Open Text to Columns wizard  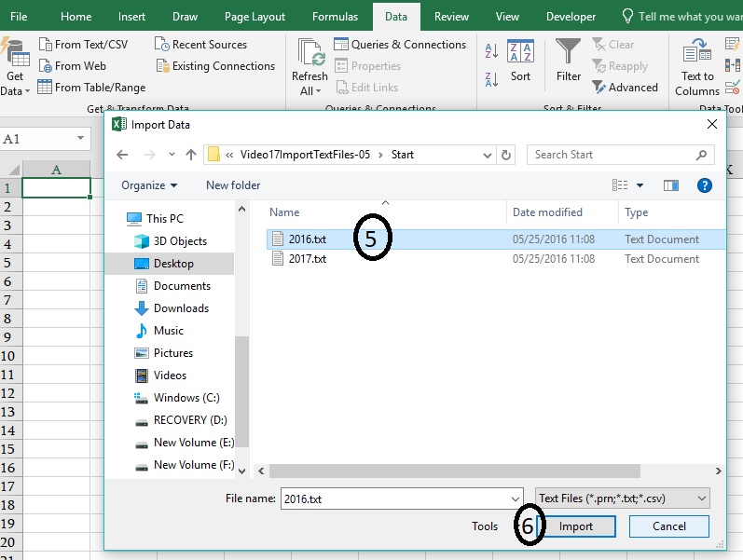(697, 67)
